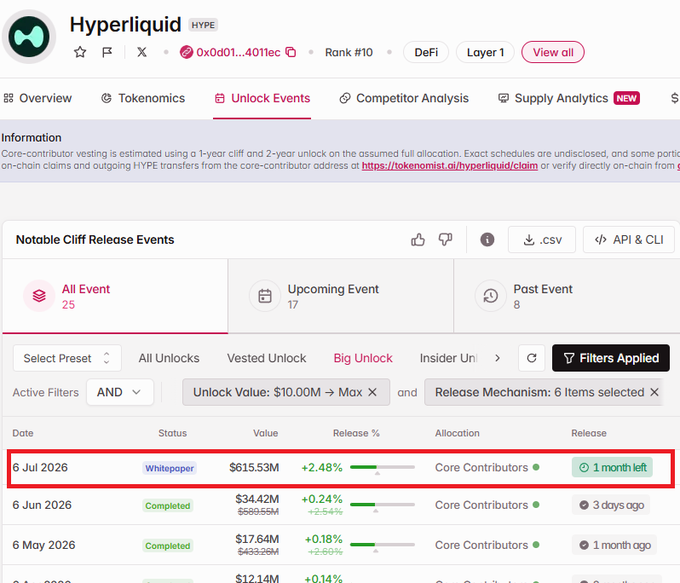Click the 6 Jul 2026 release progress bar
The height and width of the screenshot is (583, 680).
[x=382, y=468]
